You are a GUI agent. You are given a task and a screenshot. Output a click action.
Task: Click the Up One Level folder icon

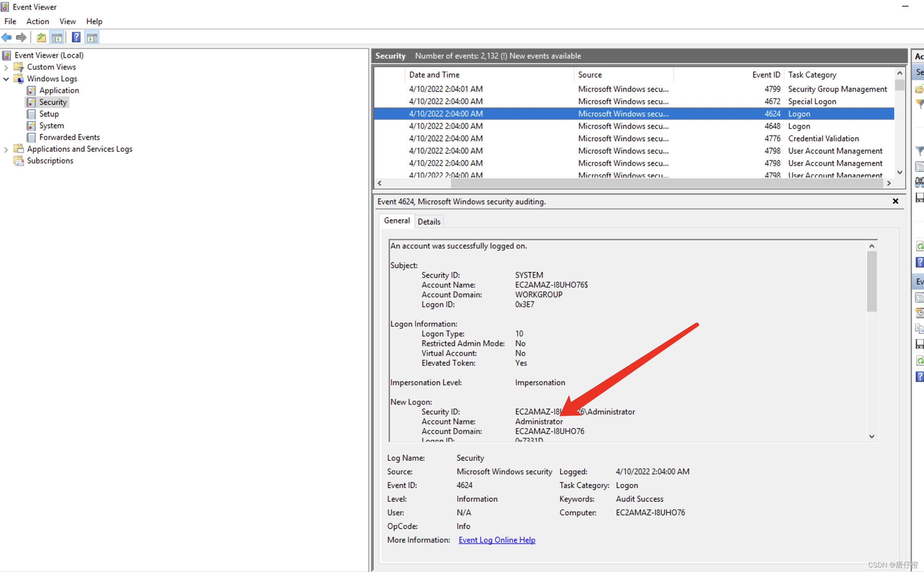pyautogui.click(x=41, y=37)
